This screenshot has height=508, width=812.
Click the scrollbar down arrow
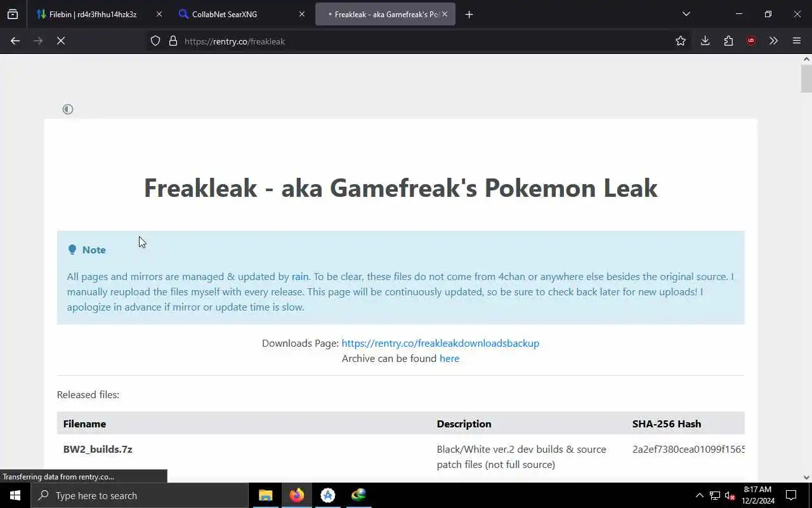point(806,478)
